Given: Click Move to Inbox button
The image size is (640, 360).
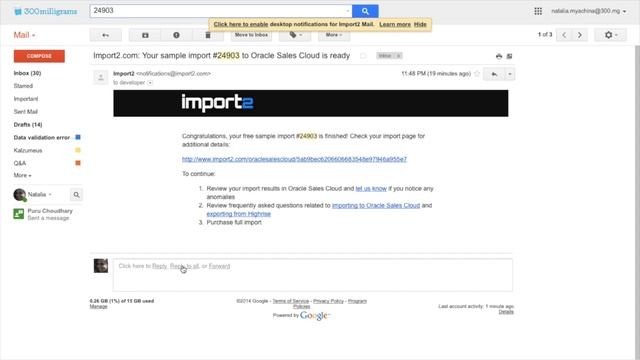Looking at the screenshot, I should (251, 35).
